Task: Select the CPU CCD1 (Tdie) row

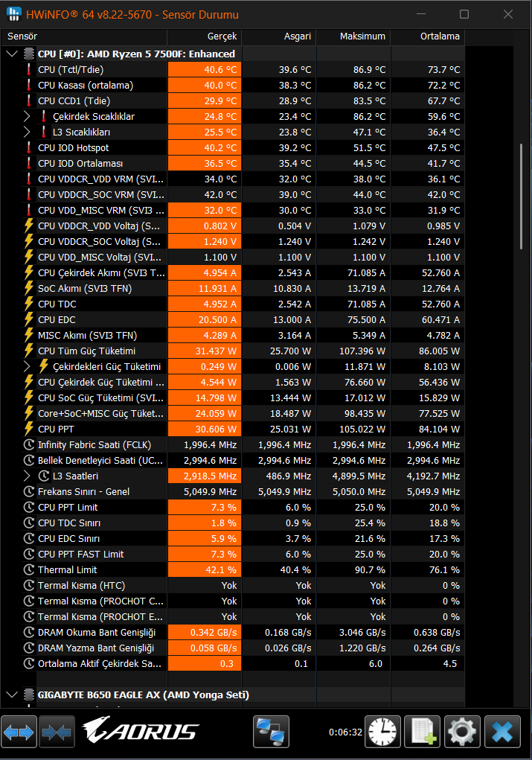Action: pyautogui.click(x=233, y=100)
